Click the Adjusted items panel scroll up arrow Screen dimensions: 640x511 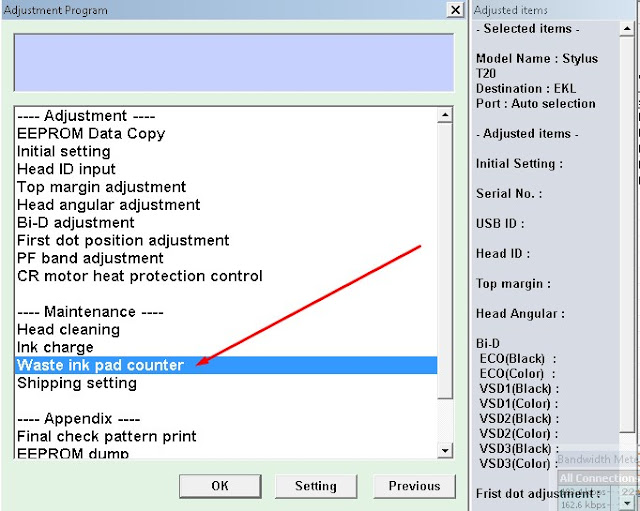[x=626, y=29]
